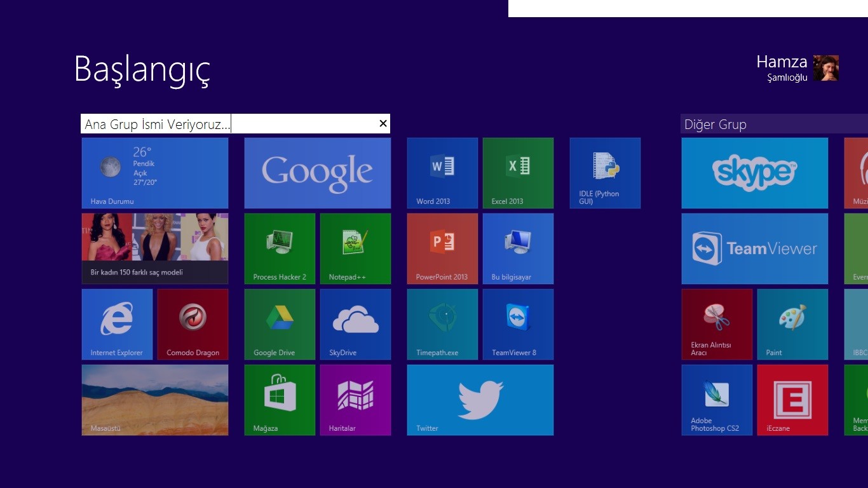Viewport: 868px width, 488px height.
Task: Launch the SkyDrive tile
Action: (355, 324)
